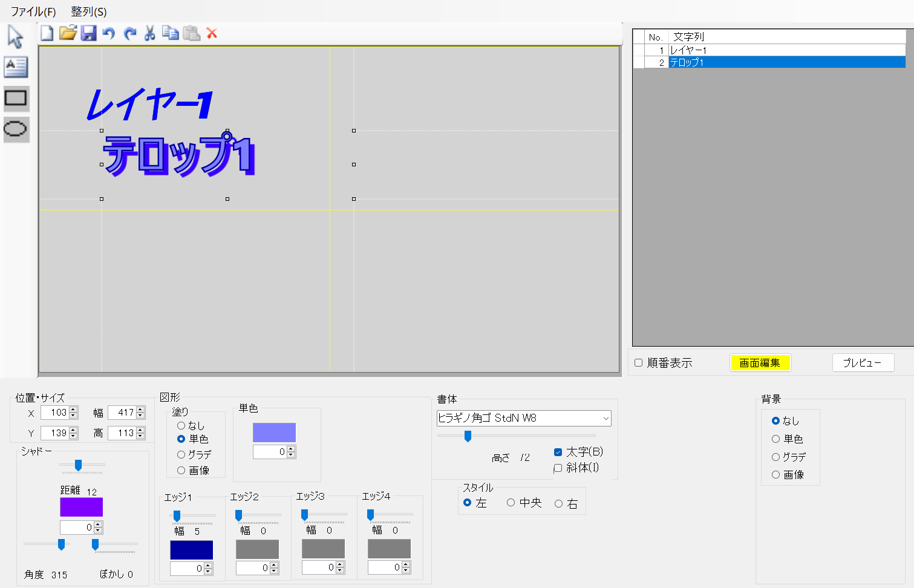914x588 pixels.
Task: Select 塗り 画像 radio option
Action: [181, 470]
